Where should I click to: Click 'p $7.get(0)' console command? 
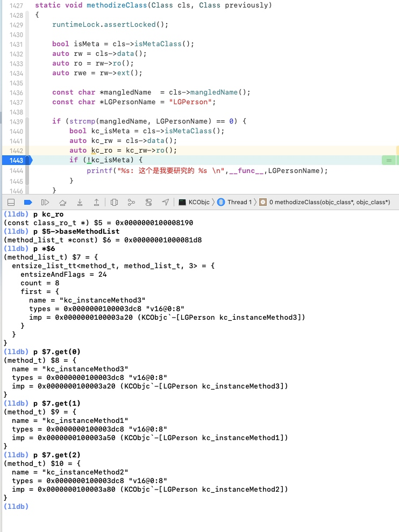[x=56, y=352]
